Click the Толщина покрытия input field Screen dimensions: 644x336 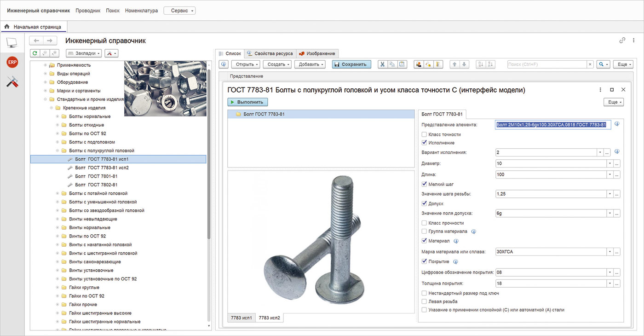point(551,283)
